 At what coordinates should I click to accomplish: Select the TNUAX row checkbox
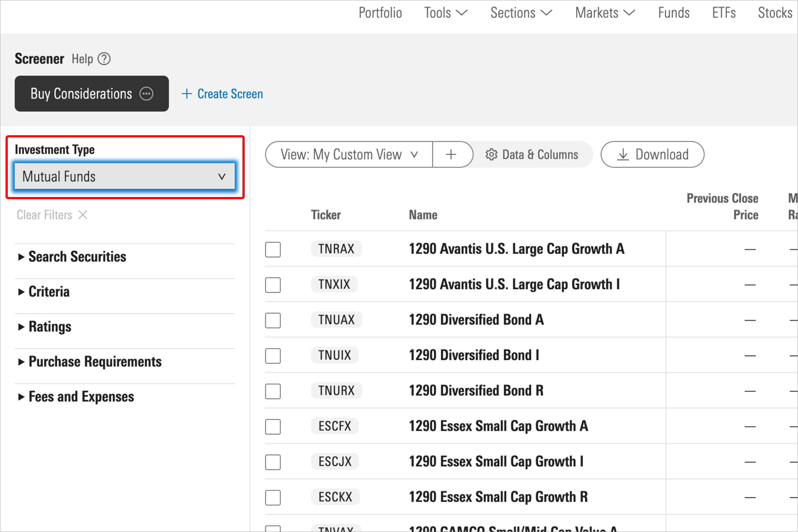click(x=273, y=320)
